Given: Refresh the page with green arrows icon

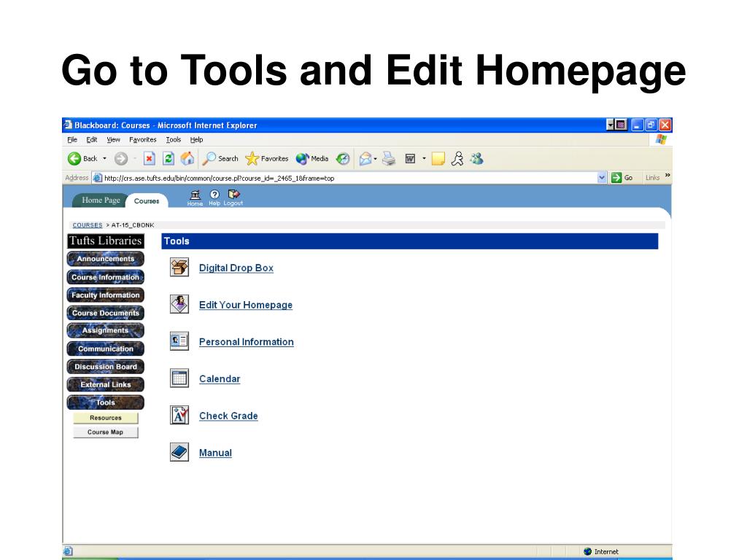Looking at the screenshot, I should pyautogui.click(x=169, y=158).
